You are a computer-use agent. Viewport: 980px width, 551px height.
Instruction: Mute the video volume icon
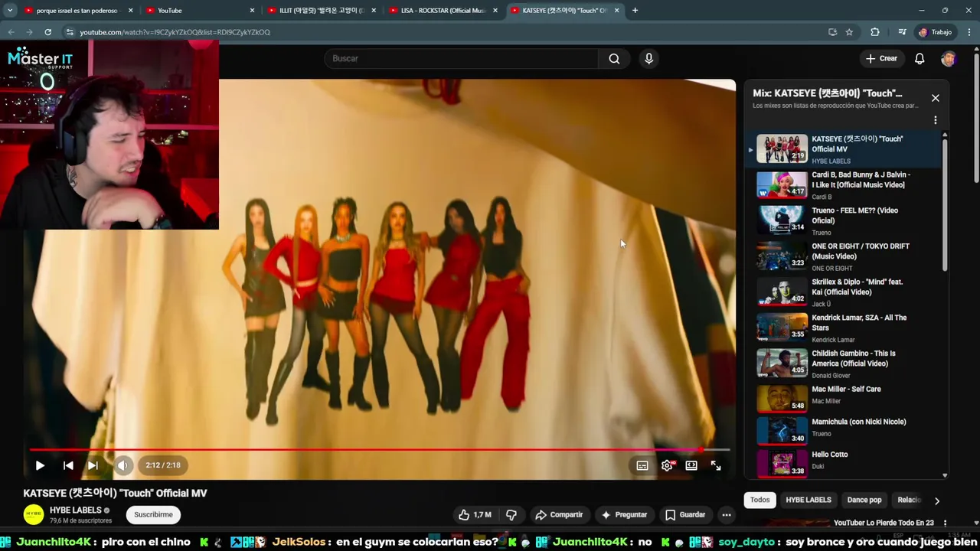click(122, 465)
